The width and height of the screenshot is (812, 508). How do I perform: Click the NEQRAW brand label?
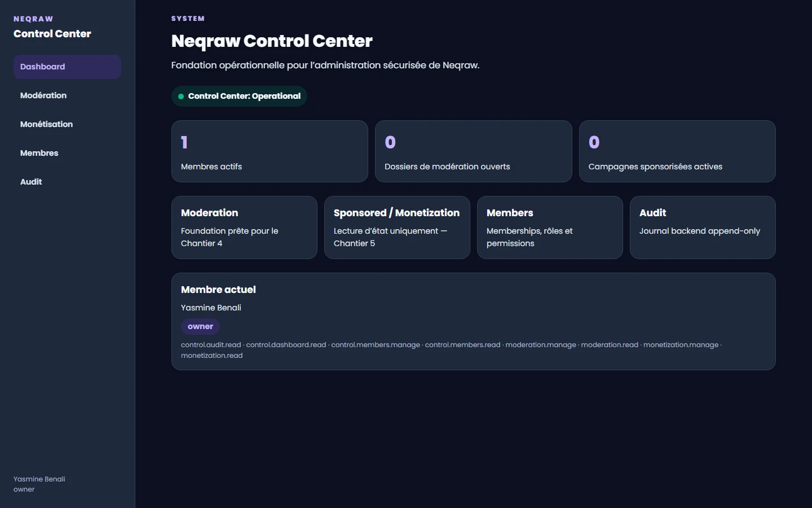[x=33, y=19]
